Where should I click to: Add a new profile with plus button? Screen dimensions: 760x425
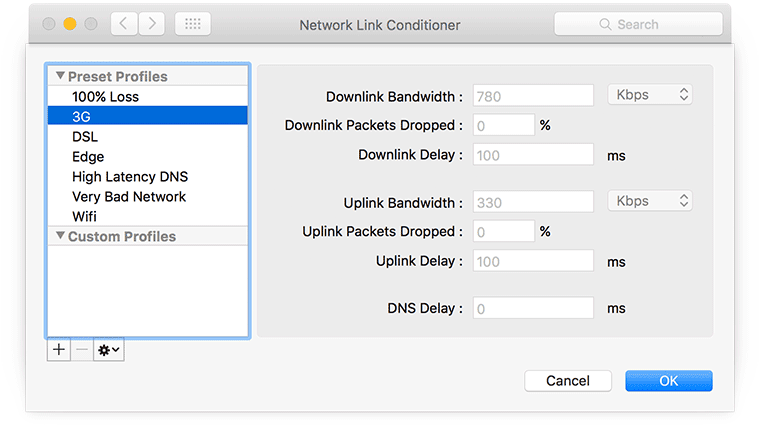pyautogui.click(x=59, y=350)
